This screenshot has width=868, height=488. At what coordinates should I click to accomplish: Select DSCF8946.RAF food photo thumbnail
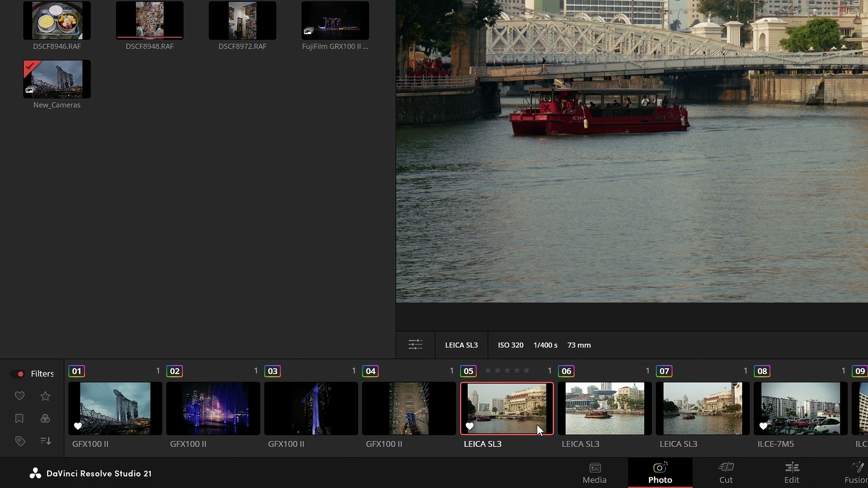57,20
